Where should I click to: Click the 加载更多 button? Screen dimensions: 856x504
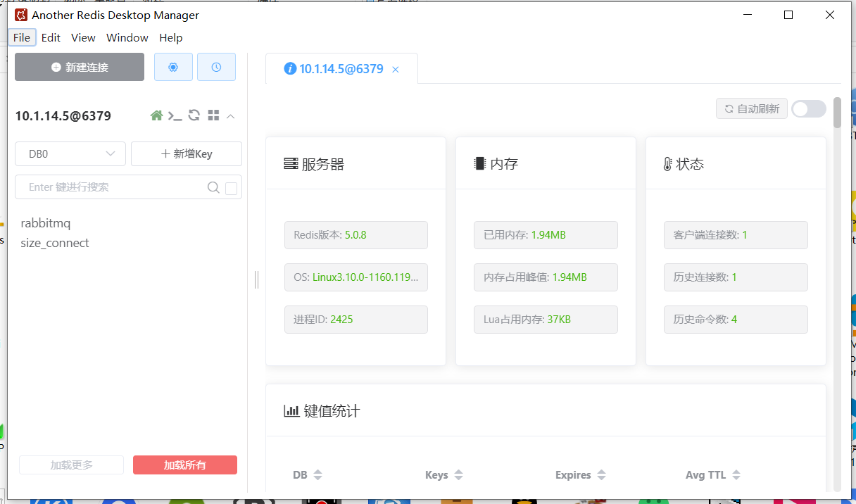[x=71, y=465]
